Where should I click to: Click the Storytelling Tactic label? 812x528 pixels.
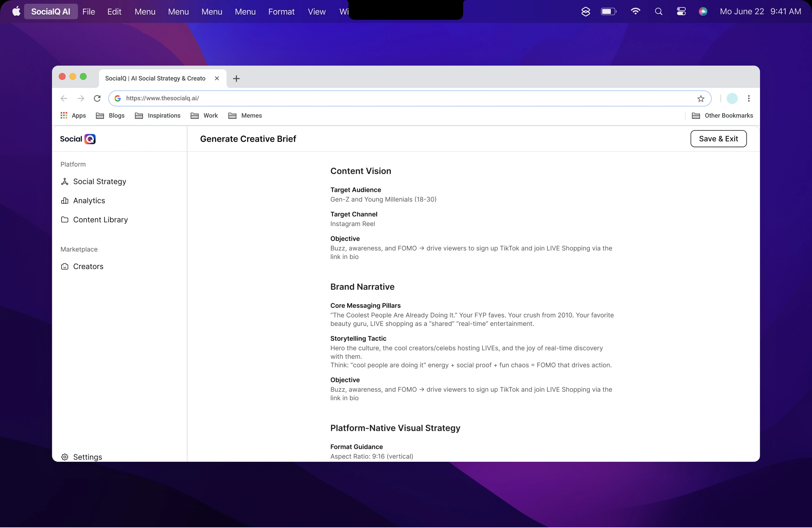358,339
